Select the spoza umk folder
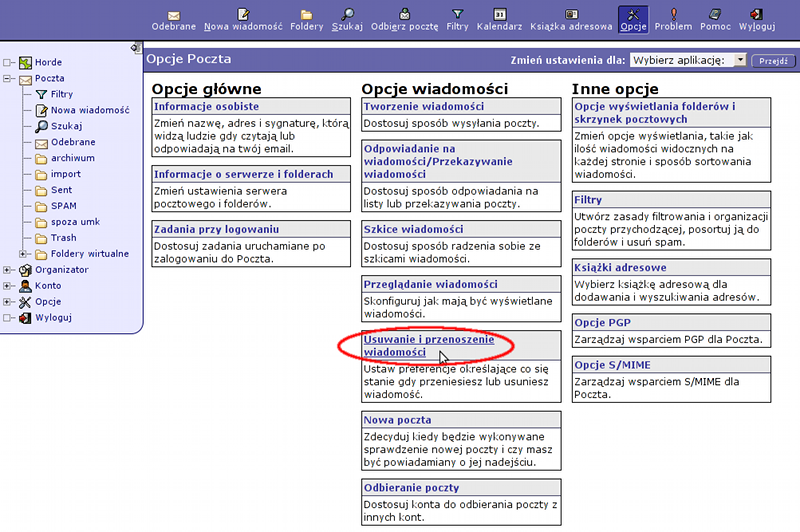800x532 pixels. coord(75,222)
